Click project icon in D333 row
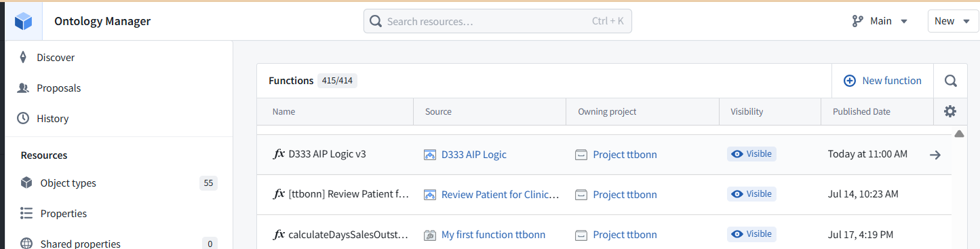The height and width of the screenshot is (249, 980). click(x=581, y=155)
